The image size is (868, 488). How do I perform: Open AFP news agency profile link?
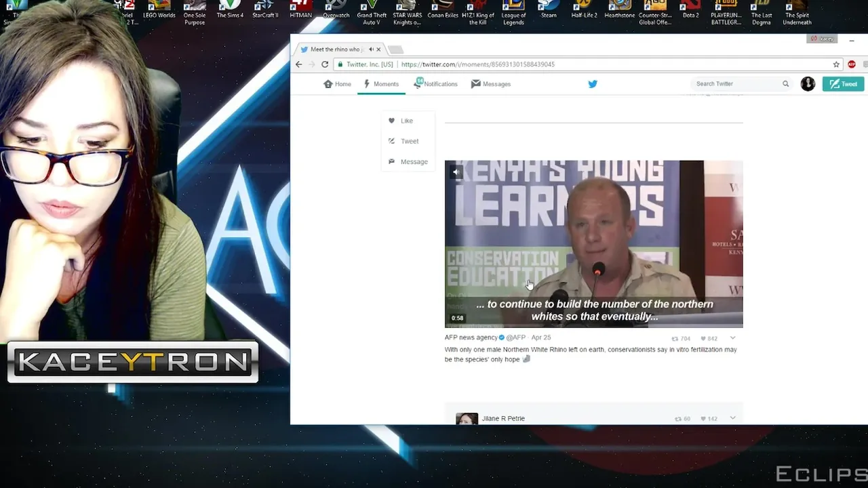coord(471,338)
